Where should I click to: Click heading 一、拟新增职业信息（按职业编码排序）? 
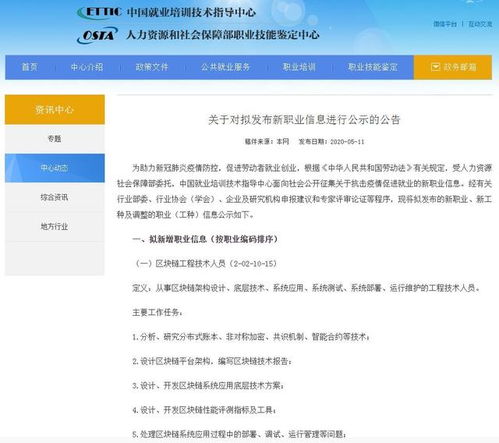[205, 239]
